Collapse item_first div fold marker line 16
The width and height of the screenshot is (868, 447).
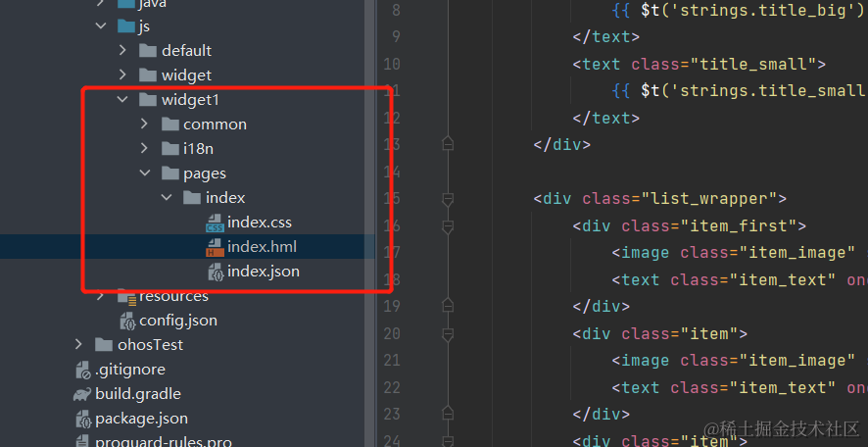448,226
